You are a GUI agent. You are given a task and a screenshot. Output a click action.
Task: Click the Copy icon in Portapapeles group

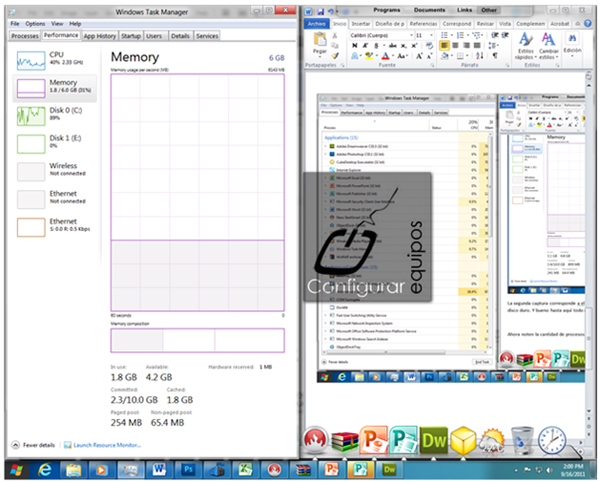point(335,46)
